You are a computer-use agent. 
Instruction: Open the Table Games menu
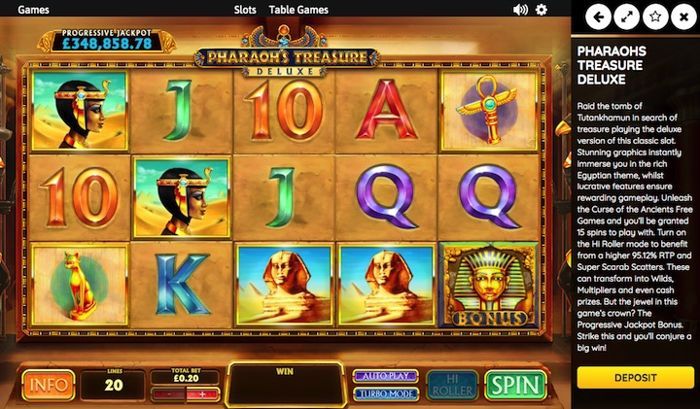point(299,10)
